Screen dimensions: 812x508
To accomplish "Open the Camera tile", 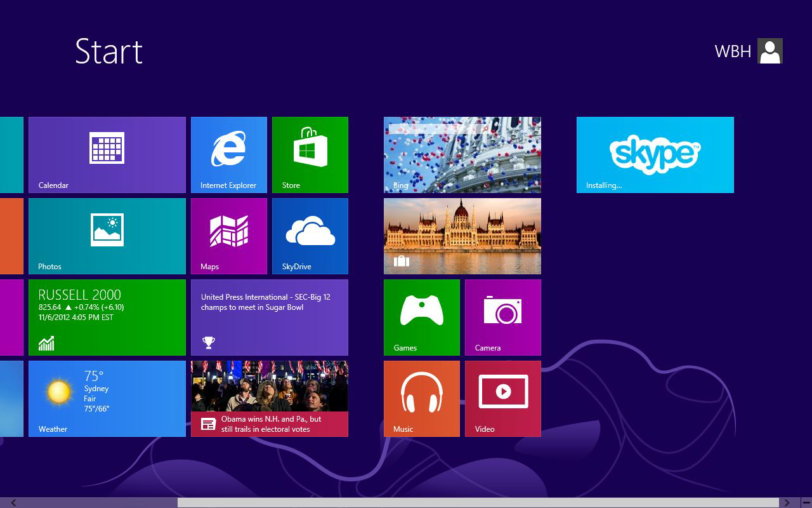I will pyautogui.click(x=503, y=317).
